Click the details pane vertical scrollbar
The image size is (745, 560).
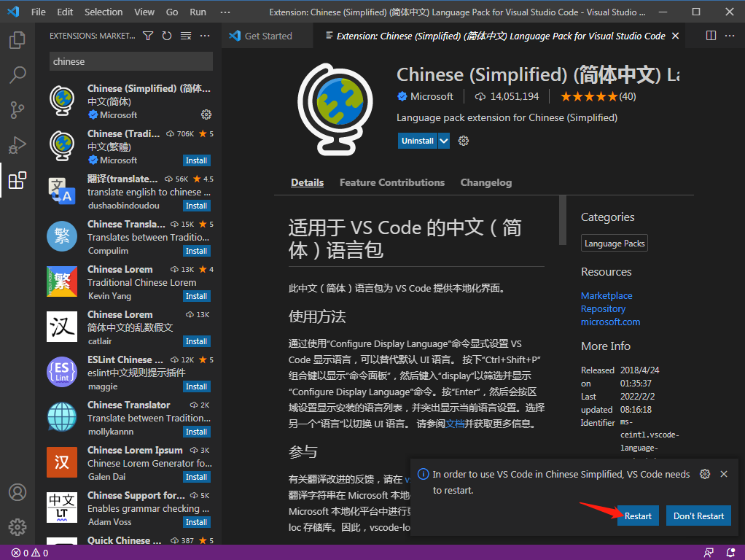tap(563, 220)
